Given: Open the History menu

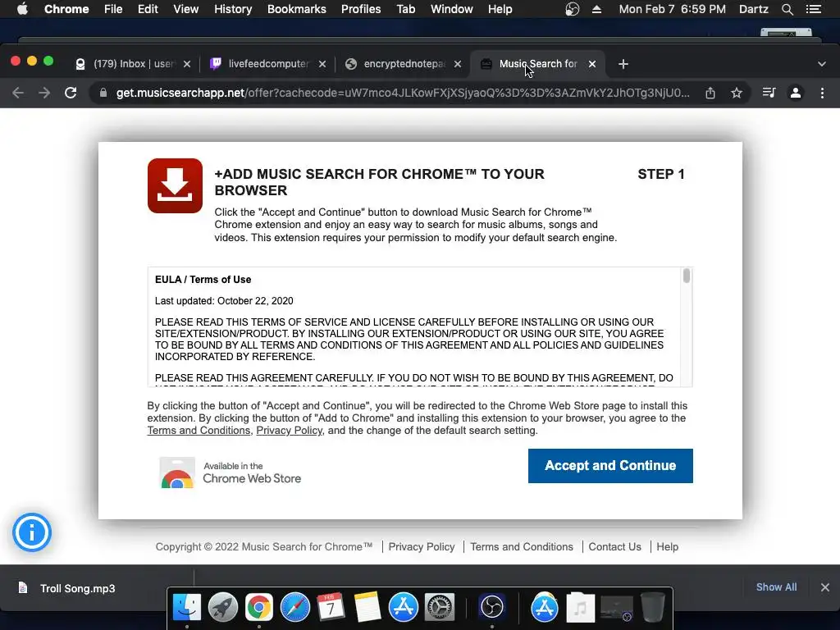Looking at the screenshot, I should [233, 9].
